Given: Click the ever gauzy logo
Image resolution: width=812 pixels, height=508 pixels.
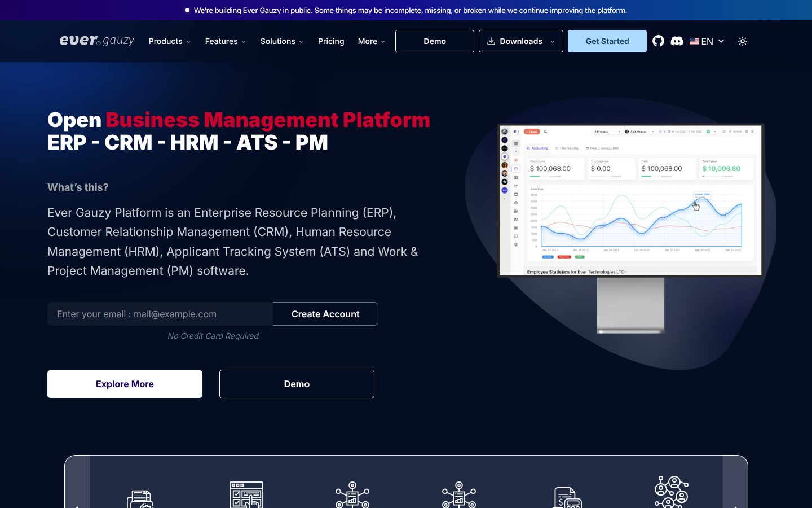Looking at the screenshot, I should 97,41.
